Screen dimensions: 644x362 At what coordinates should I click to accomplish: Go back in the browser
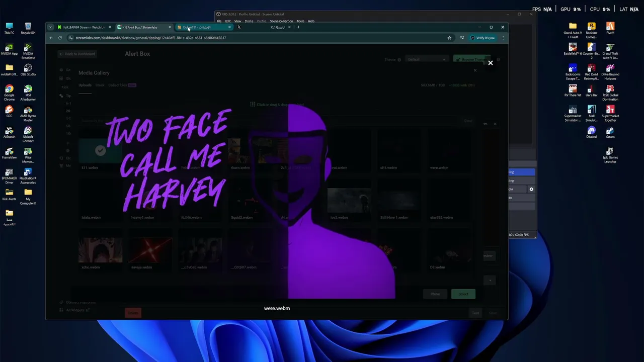[x=51, y=38]
